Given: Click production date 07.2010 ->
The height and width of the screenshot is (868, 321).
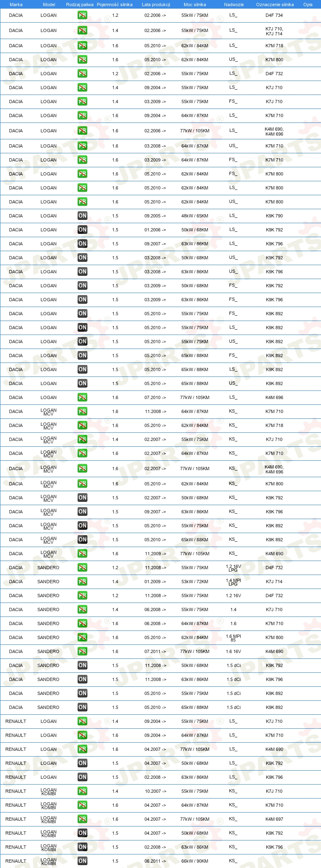Looking at the screenshot, I should [155, 397].
